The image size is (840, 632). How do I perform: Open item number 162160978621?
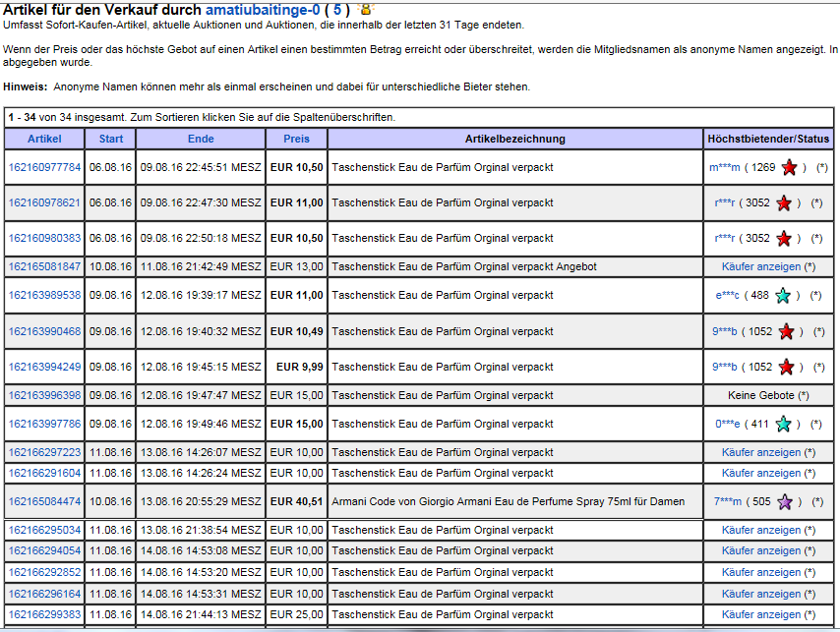click(x=44, y=202)
